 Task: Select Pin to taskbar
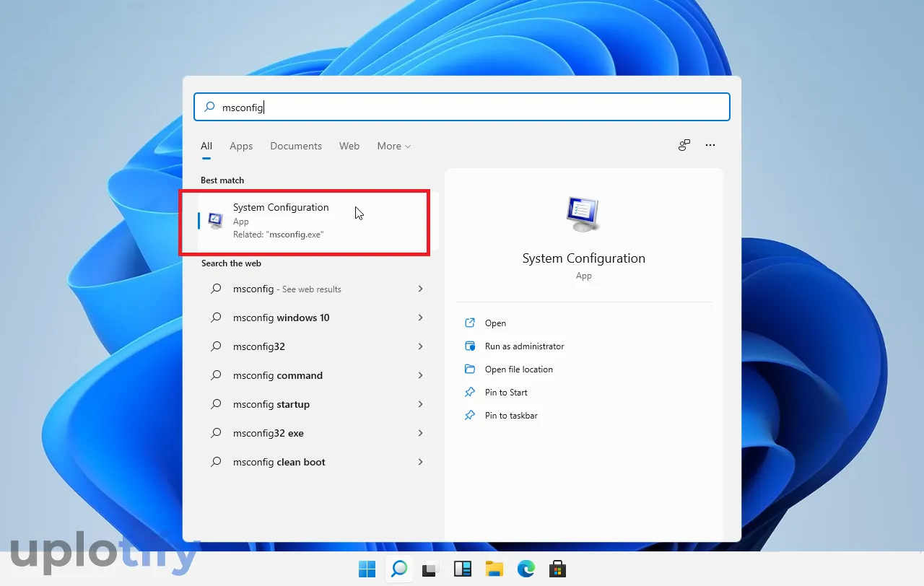511,416
